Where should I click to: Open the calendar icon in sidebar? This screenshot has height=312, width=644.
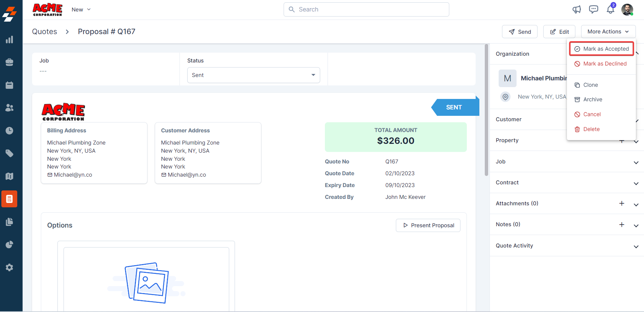pyautogui.click(x=9, y=85)
